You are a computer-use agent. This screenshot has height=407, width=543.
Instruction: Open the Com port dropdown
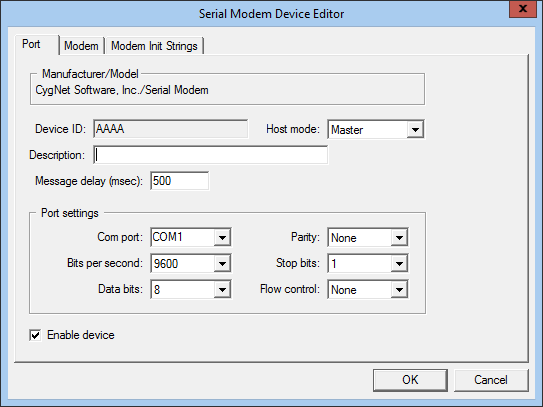pos(222,237)
